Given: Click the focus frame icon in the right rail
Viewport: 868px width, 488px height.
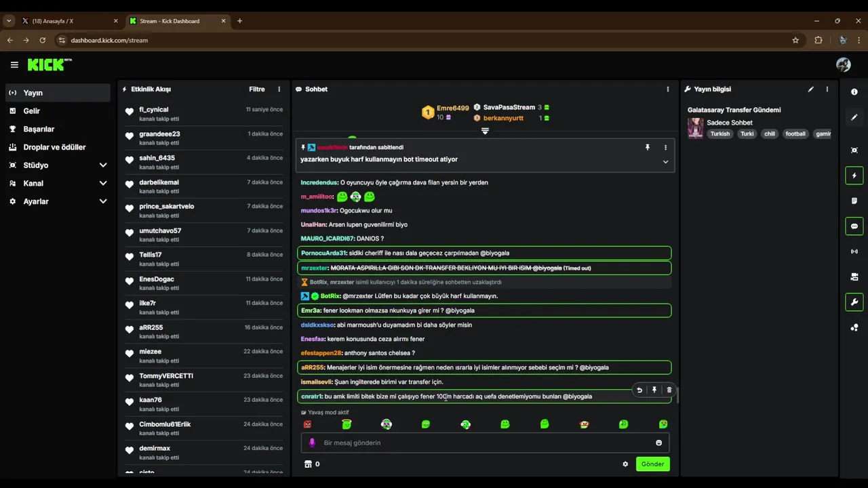Looking at the screenshot, I should pos(854,150).
